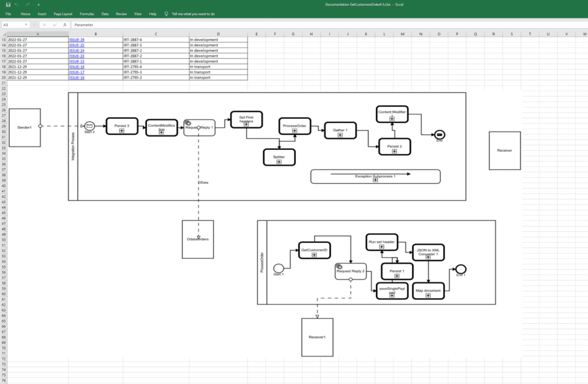Click plus marker on Exception Subprocess 1
The height and width of the screenshot is (384, 588).
coord(376,180)
